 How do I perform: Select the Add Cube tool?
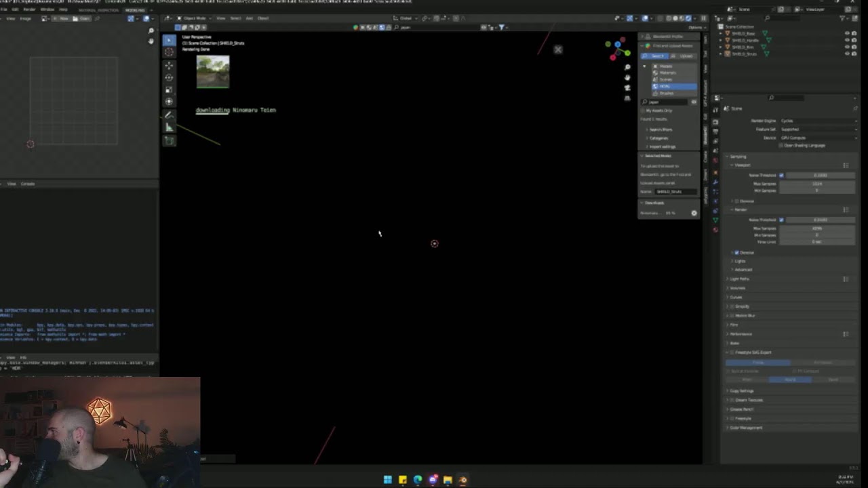(x=169, y=140)
